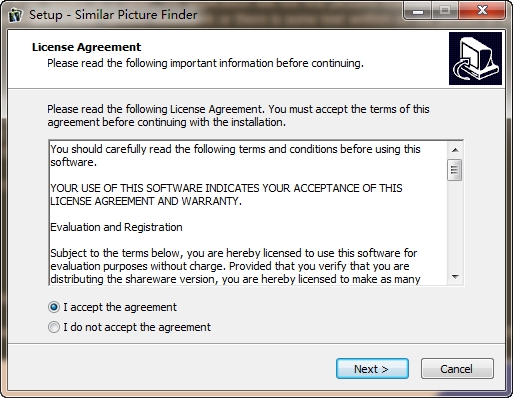Cancel the setup wizard
This screenshot has height=398, width=513.
457,369
